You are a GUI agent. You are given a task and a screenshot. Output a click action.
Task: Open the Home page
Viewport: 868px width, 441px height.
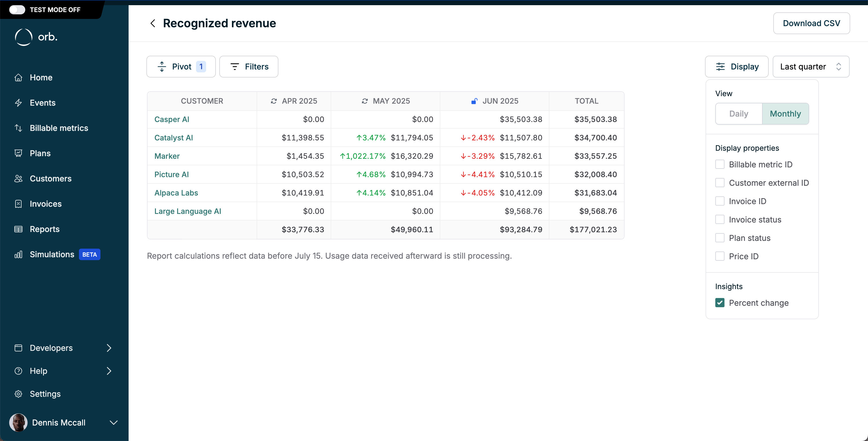[41, 78]
